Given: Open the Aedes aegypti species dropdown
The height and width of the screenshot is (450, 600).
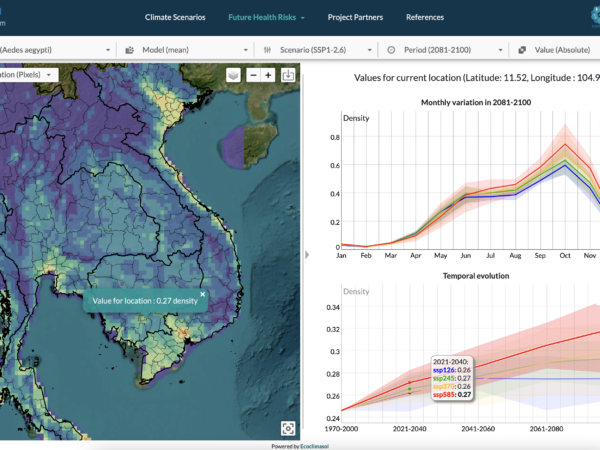Looking at the screenshot, I should pyautogui.click(x=55, y=50).
